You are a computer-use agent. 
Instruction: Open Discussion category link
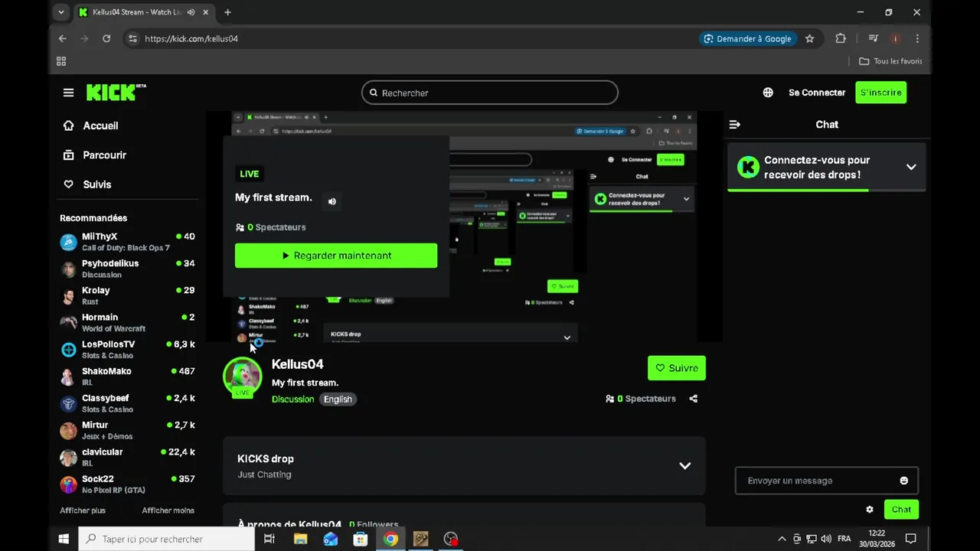click(x=292, y=399)
